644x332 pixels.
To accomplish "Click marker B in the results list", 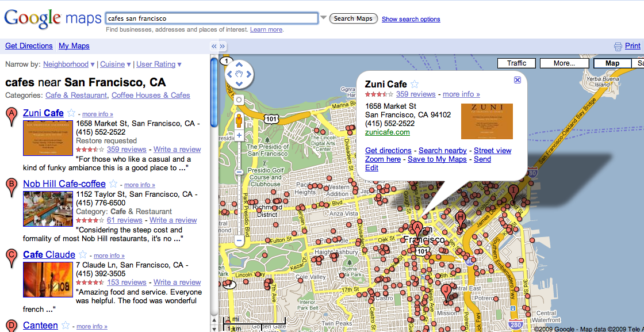I will click(x=12, y=188).
